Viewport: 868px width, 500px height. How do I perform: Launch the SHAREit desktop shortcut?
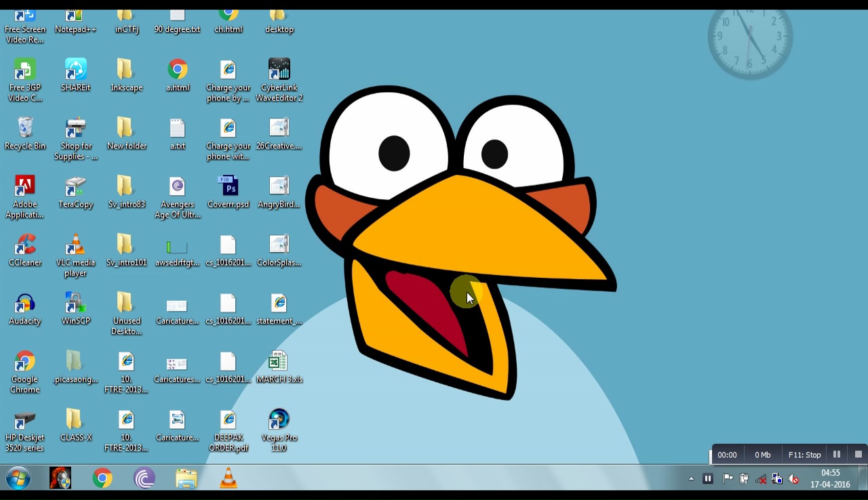(75, 75)
